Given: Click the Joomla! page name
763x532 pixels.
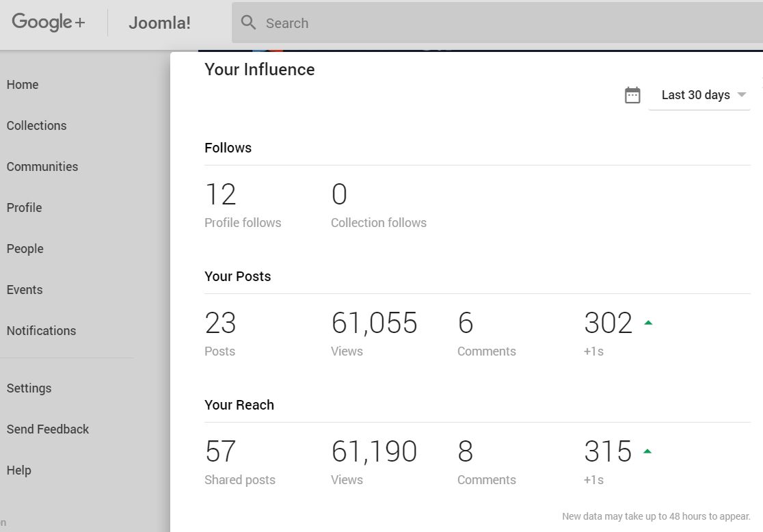Looking at the screenshot, I should click(159, 23).
